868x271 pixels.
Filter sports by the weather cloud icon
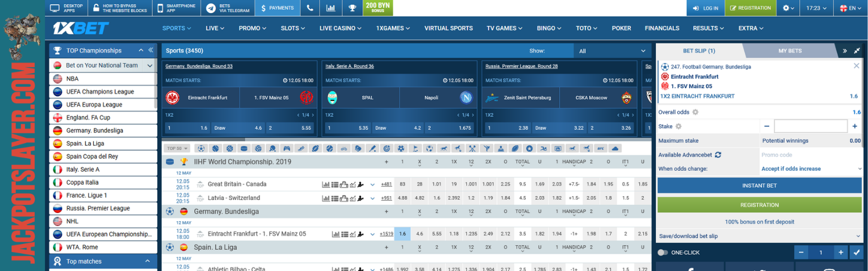pos(615,148)
